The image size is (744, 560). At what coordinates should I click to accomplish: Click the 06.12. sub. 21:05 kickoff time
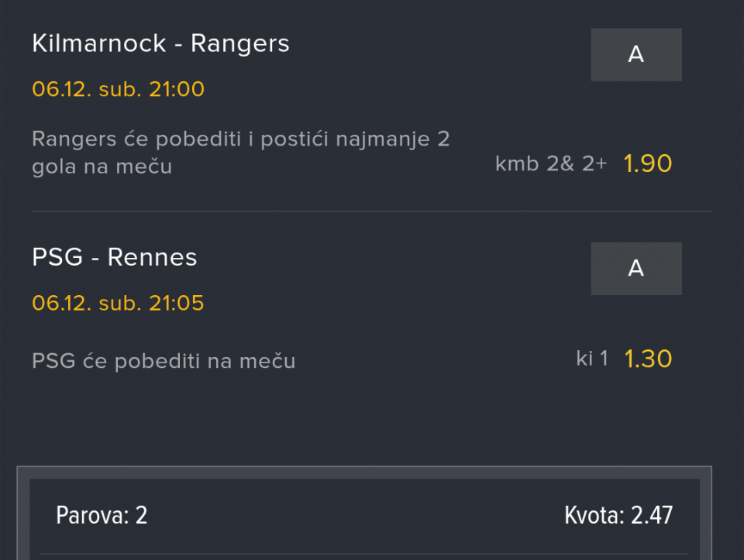point(118,303)
